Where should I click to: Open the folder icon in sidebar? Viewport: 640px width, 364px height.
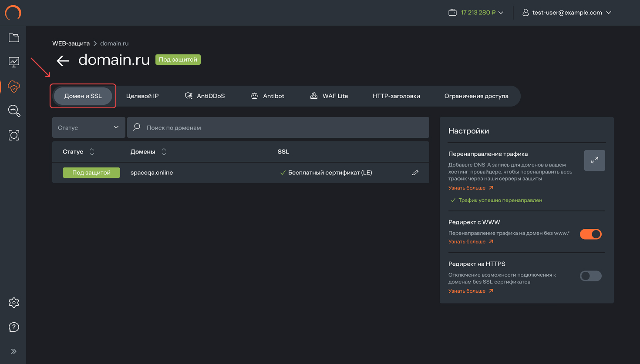[x=14, y=38]
